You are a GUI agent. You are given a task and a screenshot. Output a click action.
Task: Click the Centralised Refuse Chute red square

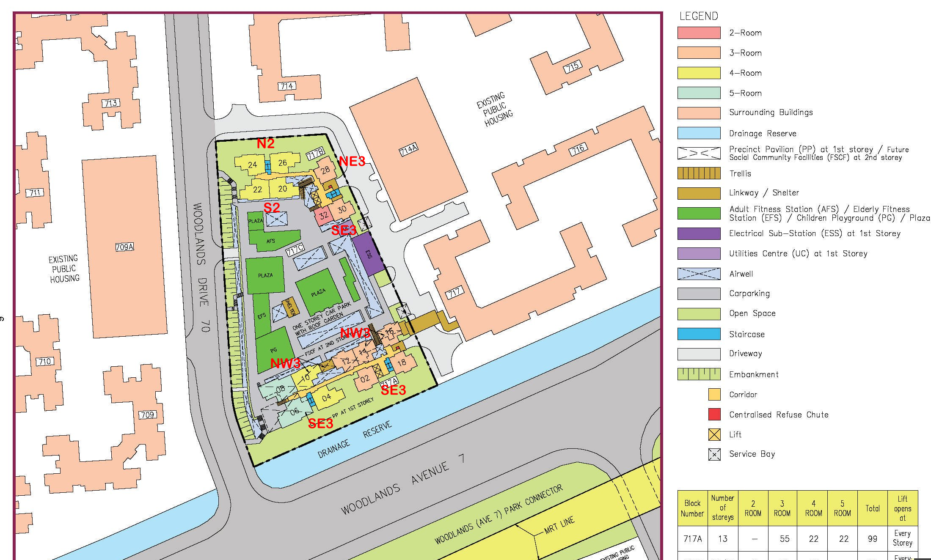(714, 415)
